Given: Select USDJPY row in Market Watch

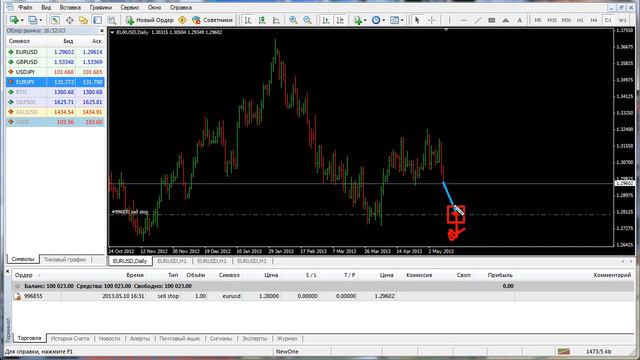Looking at the screenshot, I should [x=55, y=72].
